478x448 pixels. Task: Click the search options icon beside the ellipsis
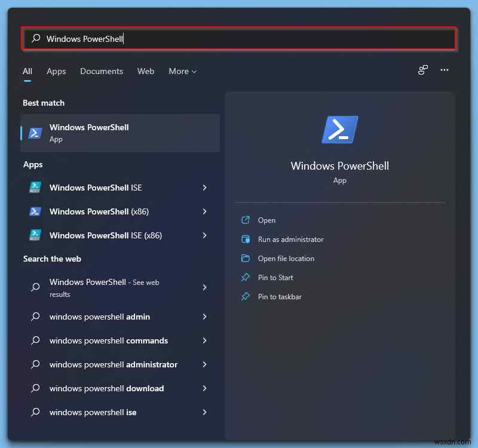[x=423, y=70]
